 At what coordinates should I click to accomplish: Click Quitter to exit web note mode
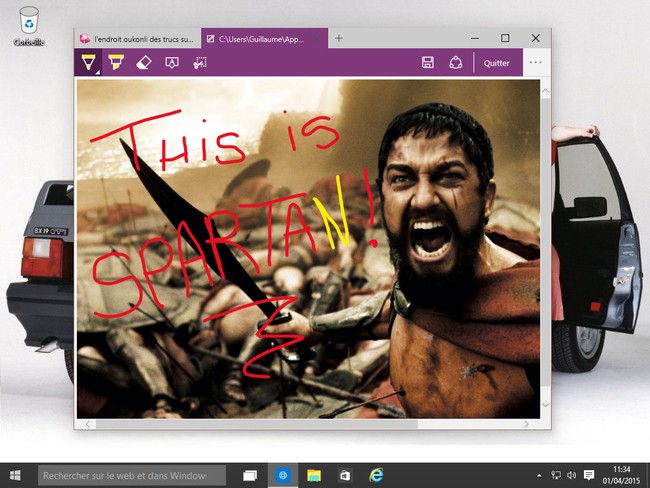pyautogui.click(x=496, y=62)
